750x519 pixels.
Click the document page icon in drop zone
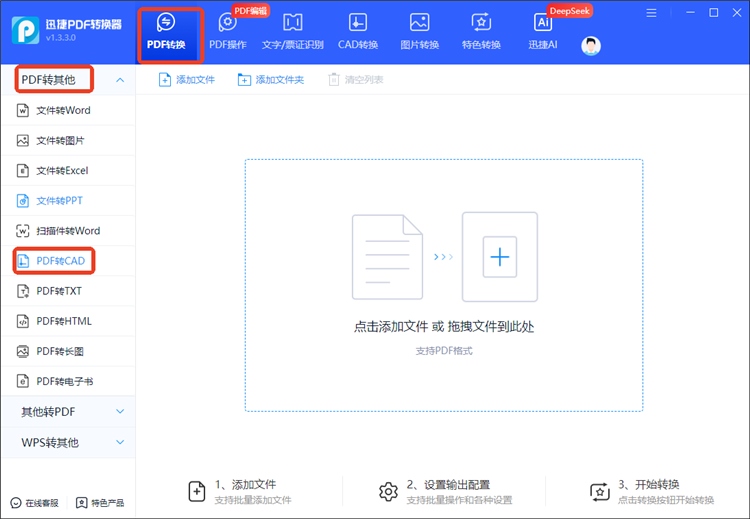pos(387,257)
